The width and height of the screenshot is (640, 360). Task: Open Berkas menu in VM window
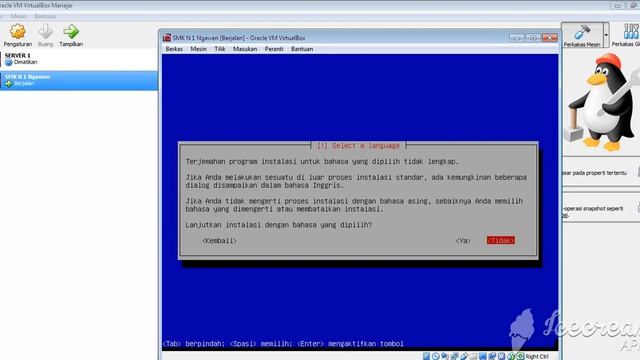[x=174, y=49]
